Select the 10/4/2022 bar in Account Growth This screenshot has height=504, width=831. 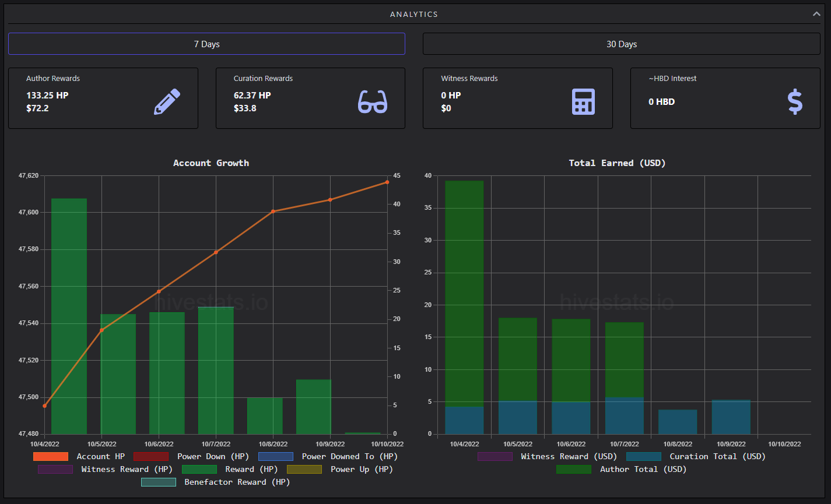pyautogui.click(x=69, y=316)
